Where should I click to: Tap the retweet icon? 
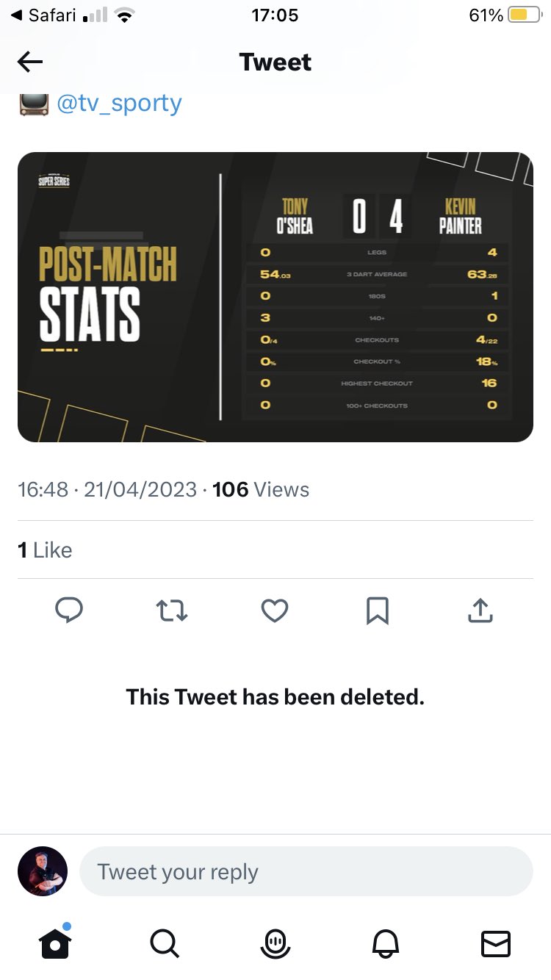(172, 610)
